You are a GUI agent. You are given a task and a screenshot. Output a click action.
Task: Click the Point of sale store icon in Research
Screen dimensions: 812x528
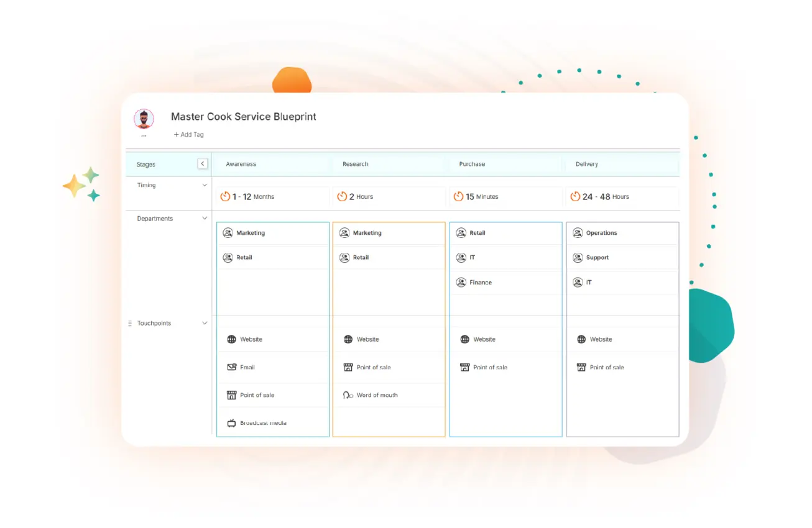tap(348, 367)
